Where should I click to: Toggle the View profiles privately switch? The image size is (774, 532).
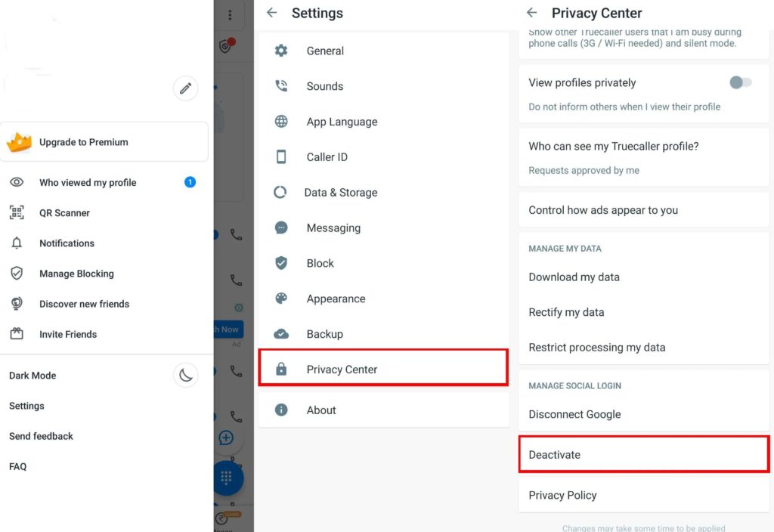pos(741,82)
